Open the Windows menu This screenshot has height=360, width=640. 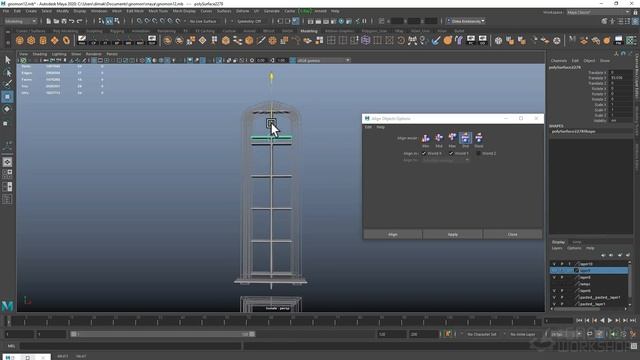pos(99,11)
